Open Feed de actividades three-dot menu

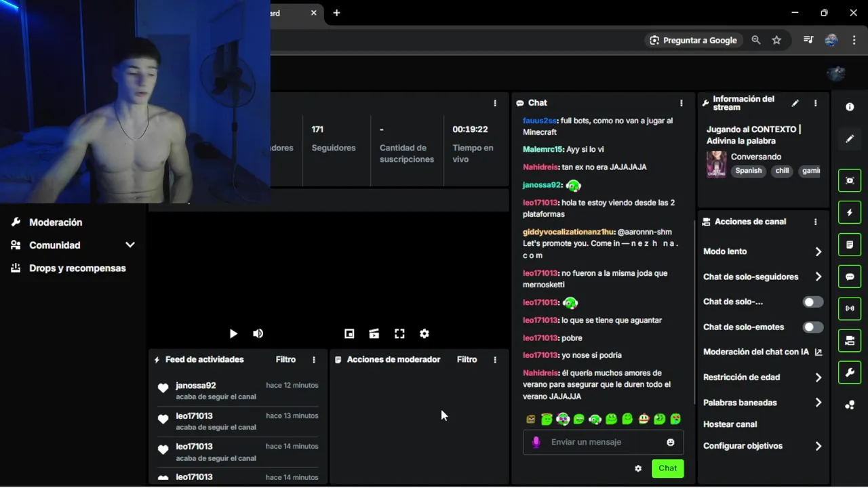[x=314, y=360]
